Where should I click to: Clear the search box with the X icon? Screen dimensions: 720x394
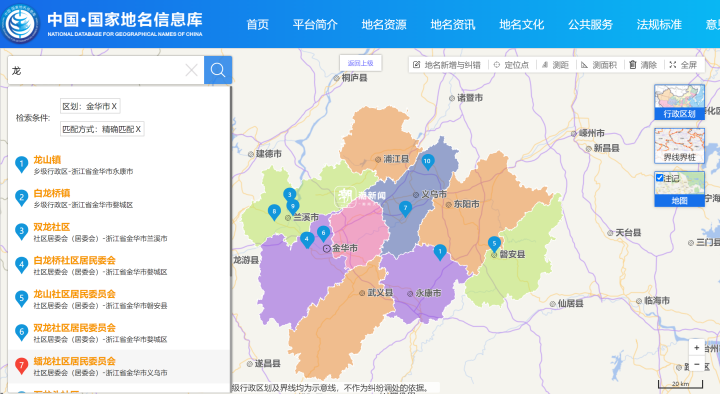(x=191, y=70)
